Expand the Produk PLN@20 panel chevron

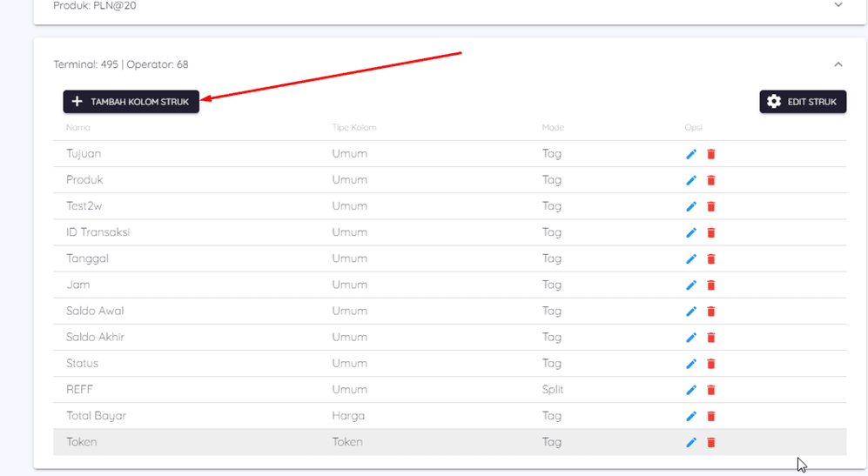838,5
